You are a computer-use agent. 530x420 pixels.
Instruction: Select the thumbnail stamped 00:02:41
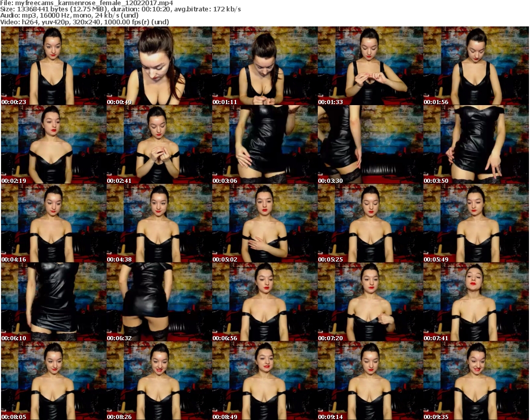pos(159,144)
